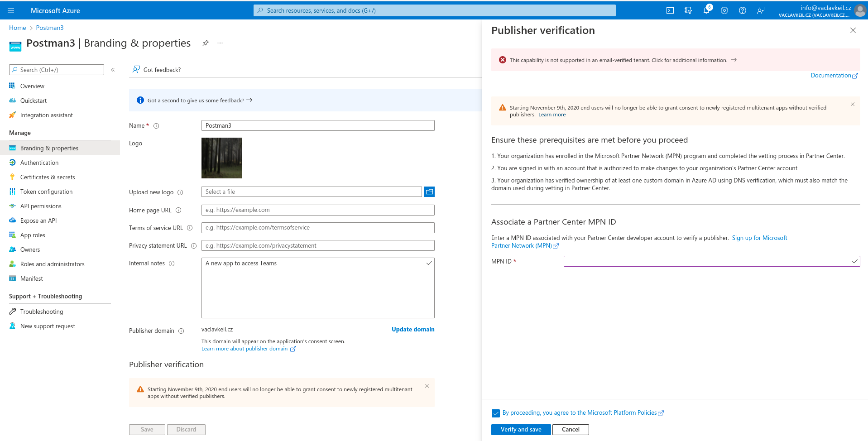Dismiss the November 9th warning in the side panel
Image resolution: width=868 pixels, height=441 pixels.
tap(853, 104)
